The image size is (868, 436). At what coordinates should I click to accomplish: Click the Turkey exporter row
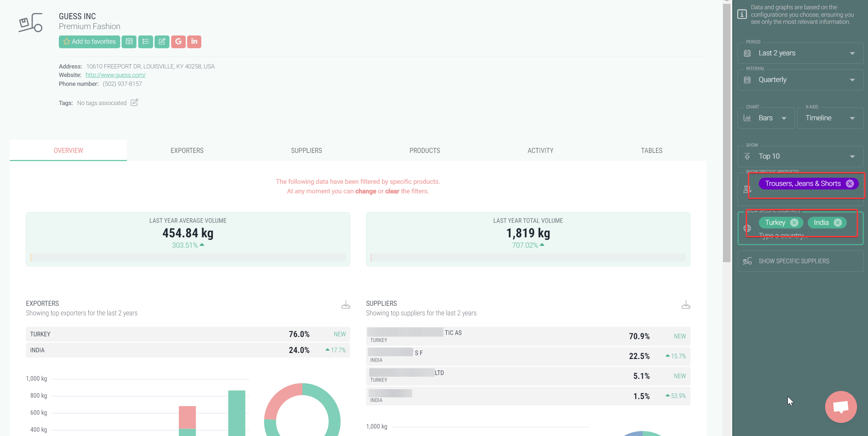pos(188,334)
